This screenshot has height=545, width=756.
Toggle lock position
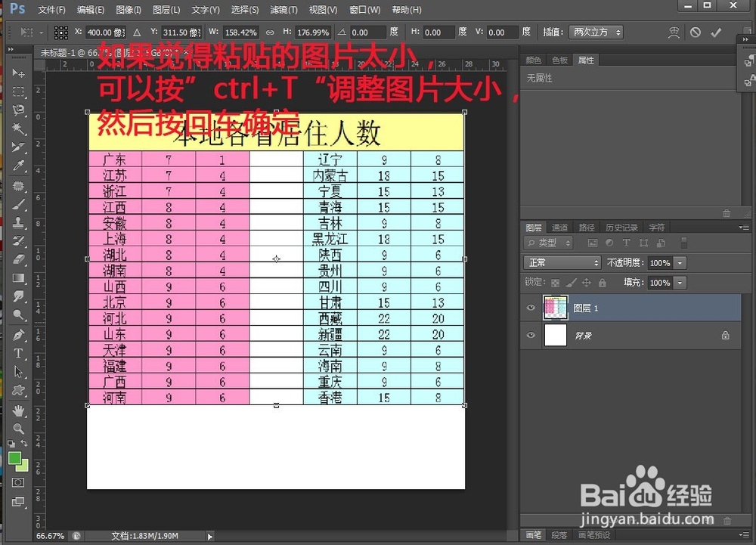(587, 283)
